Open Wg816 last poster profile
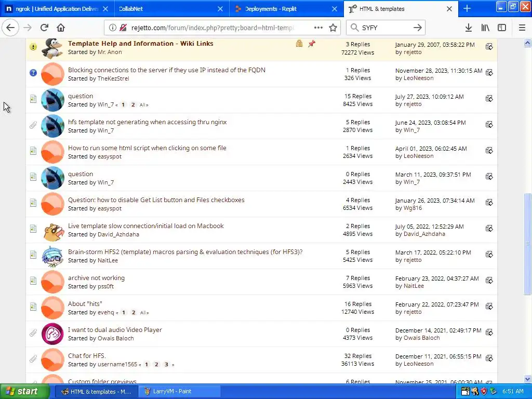This screenshot has width=532, height=399. pyautogui.click(x=413, y=208)
